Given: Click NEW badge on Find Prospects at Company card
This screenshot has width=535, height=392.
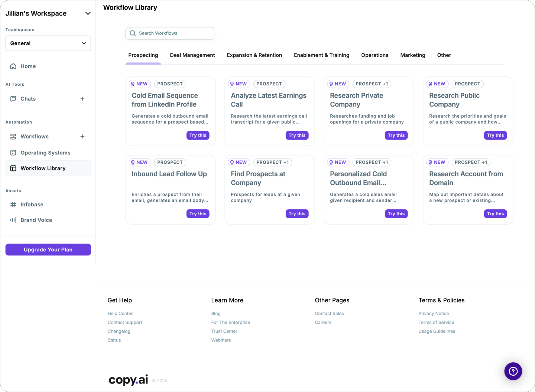Looking at the screenshot, I should pyautogui.click(x=239, y=162).
